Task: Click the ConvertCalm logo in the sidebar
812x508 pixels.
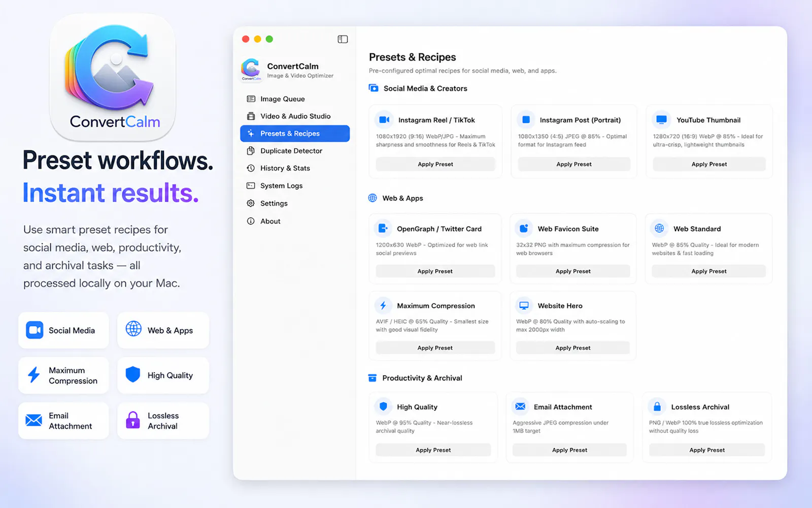Action: pyautogui.click(x=251, y=70)
